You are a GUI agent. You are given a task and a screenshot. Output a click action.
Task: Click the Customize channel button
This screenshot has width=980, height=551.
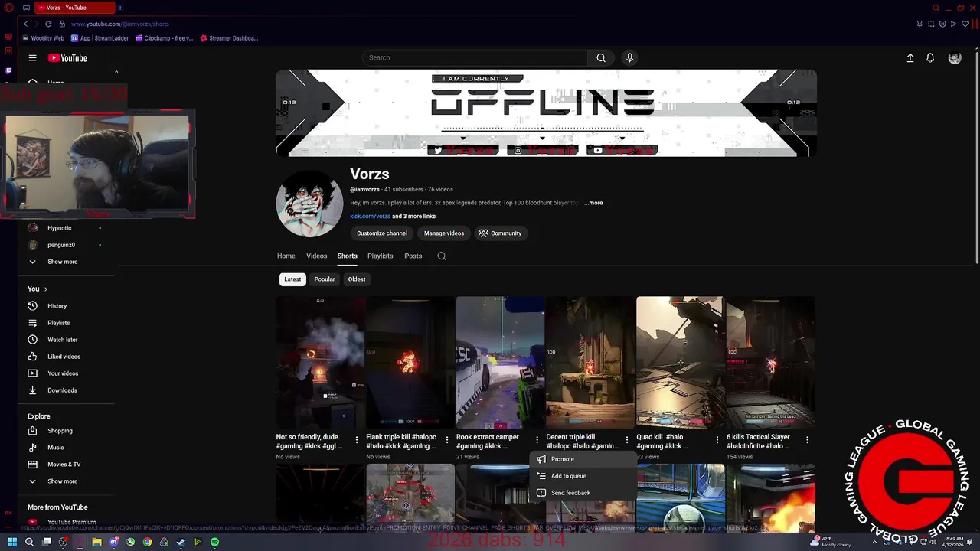coord(382,233)
